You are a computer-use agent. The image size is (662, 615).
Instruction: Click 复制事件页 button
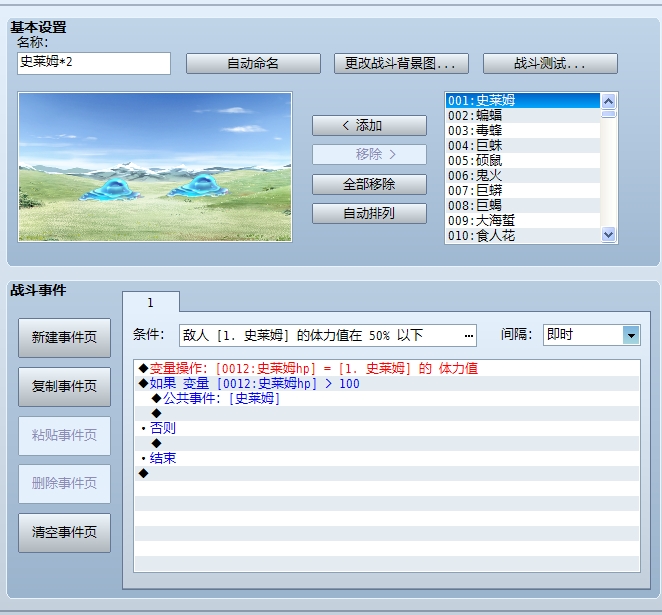65,386
